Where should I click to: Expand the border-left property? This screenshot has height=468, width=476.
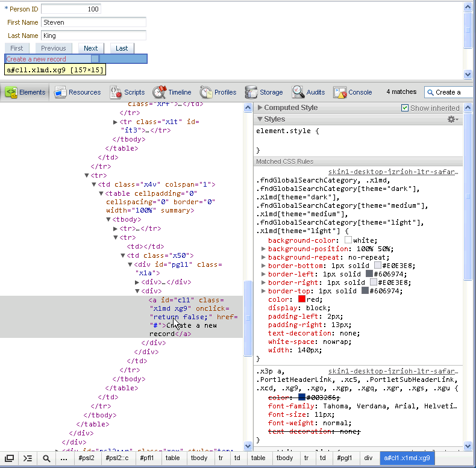[x=263, y=274]
